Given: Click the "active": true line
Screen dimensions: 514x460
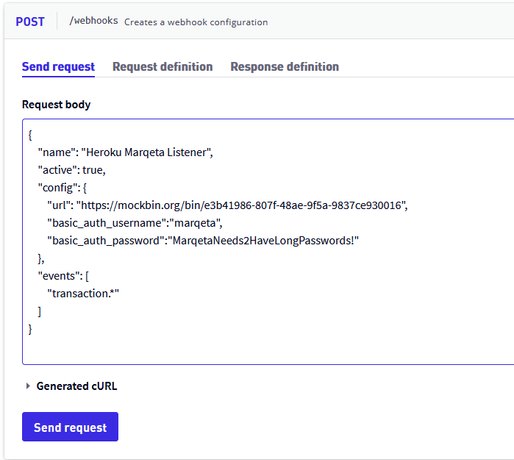Looking at the screenshot, I should [x=72, y=170].
